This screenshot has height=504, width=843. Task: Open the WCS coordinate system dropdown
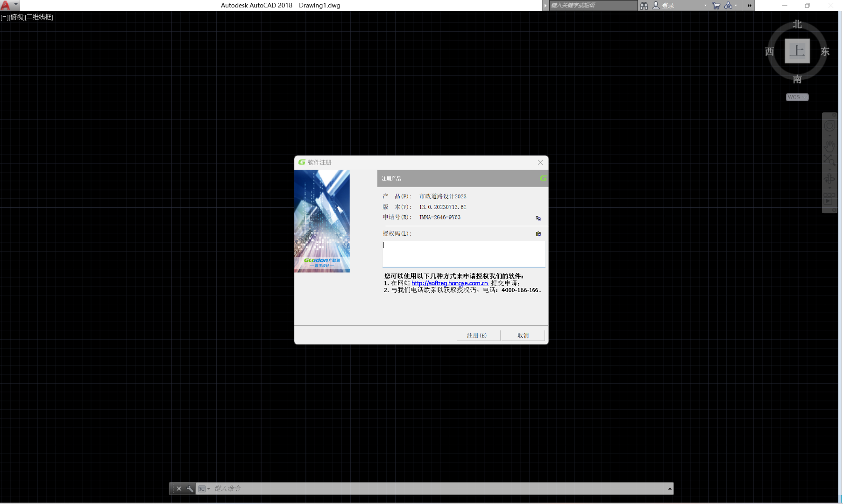(x=797, y=97)
